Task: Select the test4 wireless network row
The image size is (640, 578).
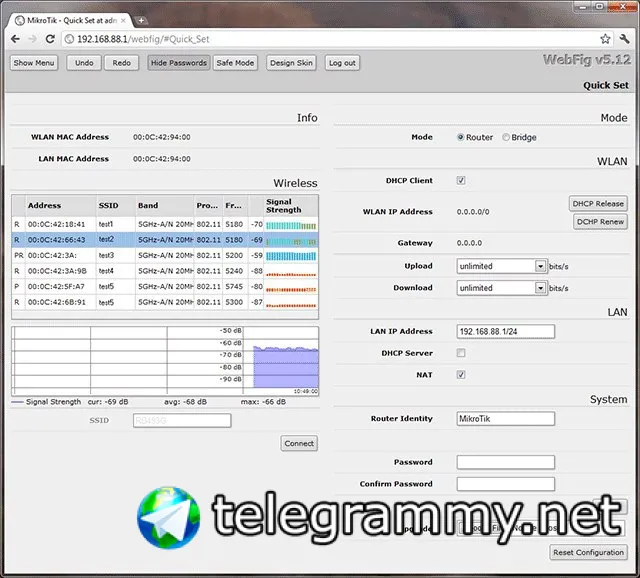Action: click(165, 271)
